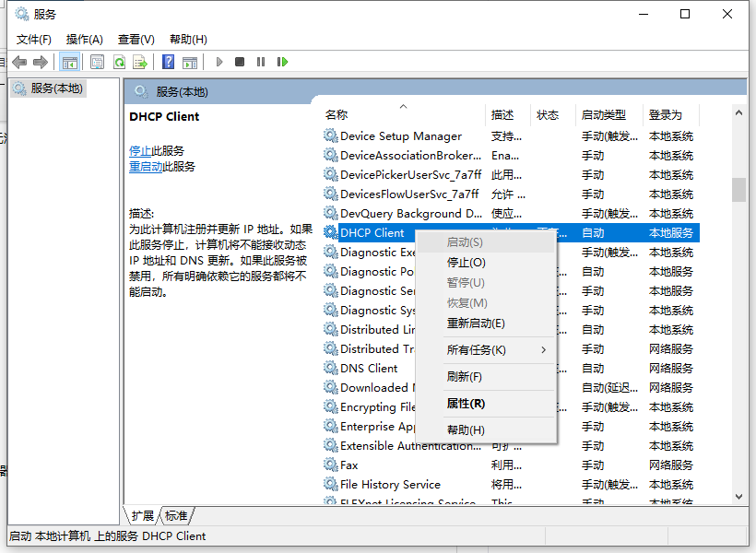Choose 停止(O) in the context menu
756x553 pixels.
tap(467, 263)
